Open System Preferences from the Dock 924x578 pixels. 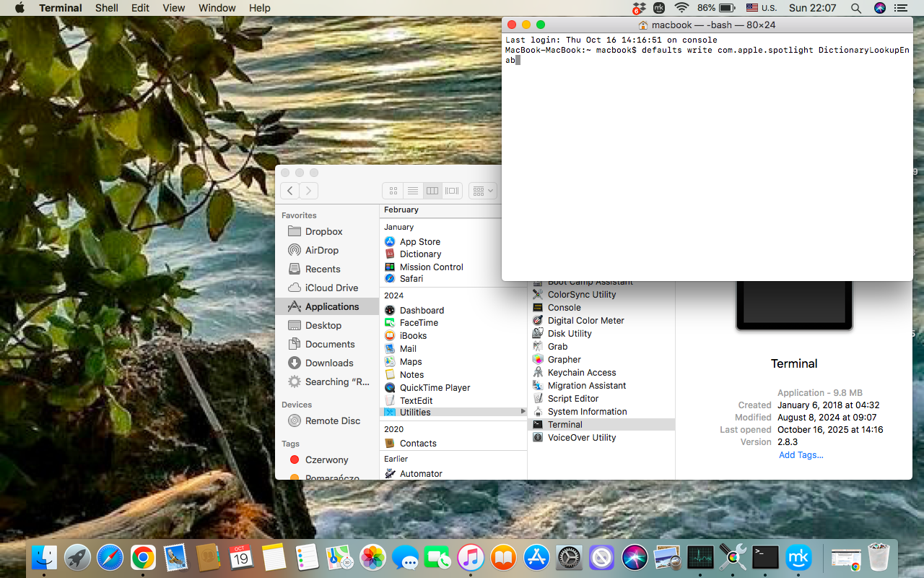coord(568,557)
